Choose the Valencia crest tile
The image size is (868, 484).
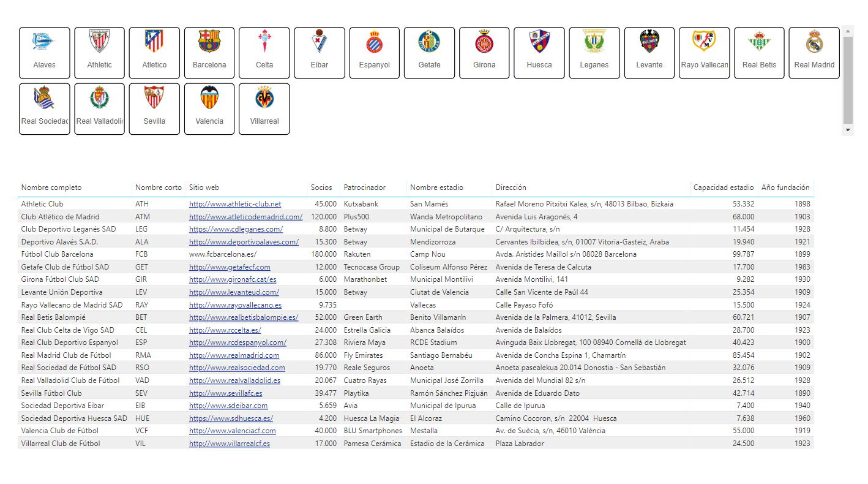pyautogui.click(x=209, y=109)
